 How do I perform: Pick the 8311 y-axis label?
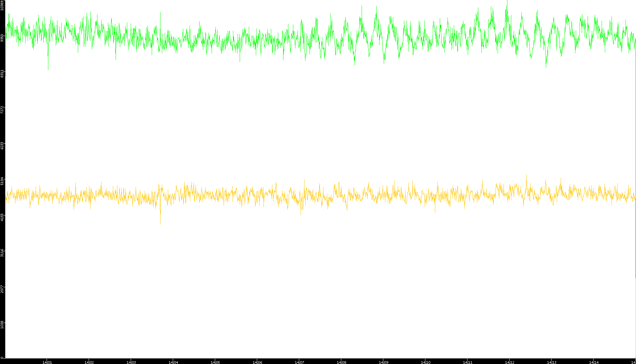pos(2,74)
